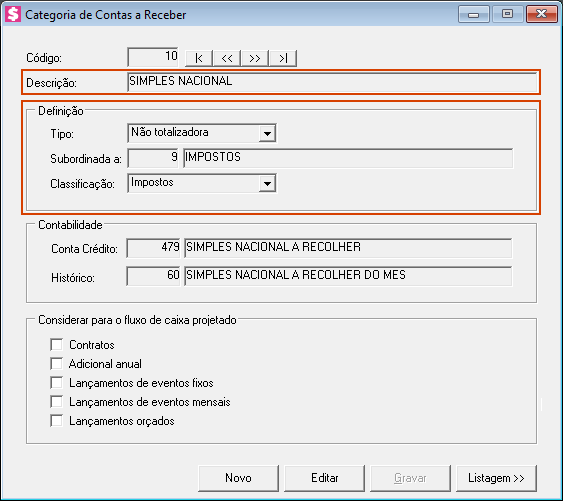
Task: Enable Lançamentos orçados checkbox
Action: [56, 421]
